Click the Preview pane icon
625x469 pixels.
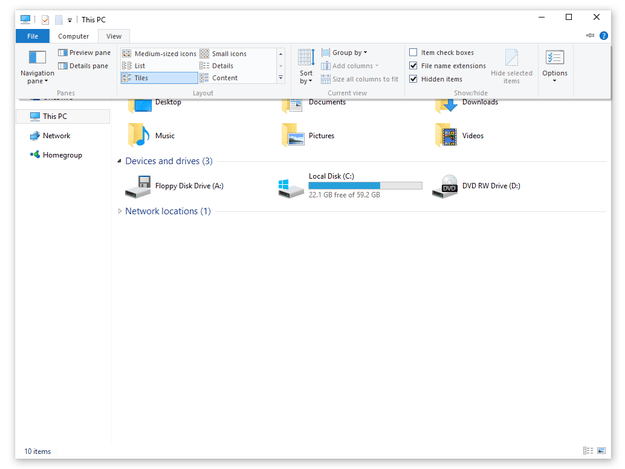click(x=63, y=53)
